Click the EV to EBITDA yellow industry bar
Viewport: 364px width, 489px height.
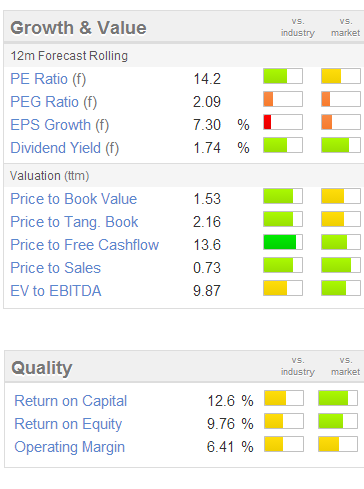(283, 288)
